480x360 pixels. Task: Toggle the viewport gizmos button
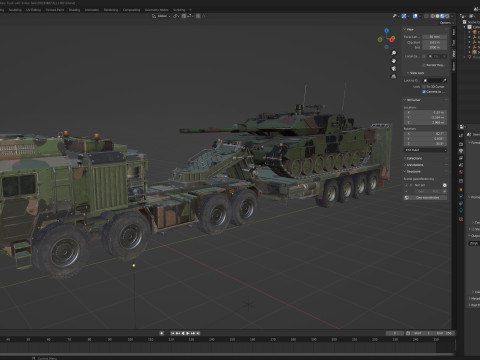click(404, 16)
